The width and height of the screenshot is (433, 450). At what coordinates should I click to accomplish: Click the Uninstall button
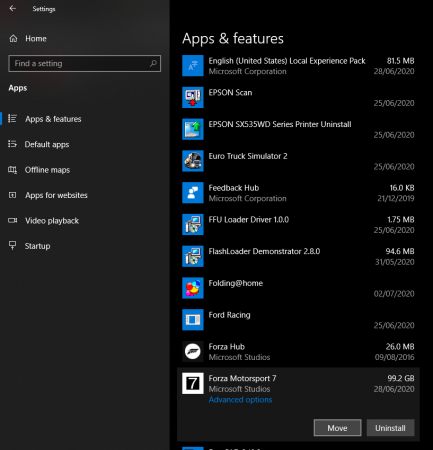390,428
